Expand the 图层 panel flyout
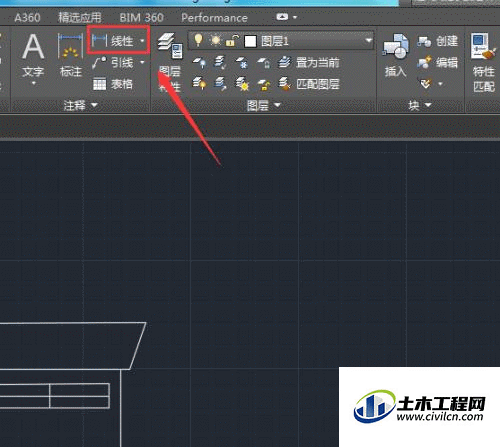500x447 pixels. point(264,106)
